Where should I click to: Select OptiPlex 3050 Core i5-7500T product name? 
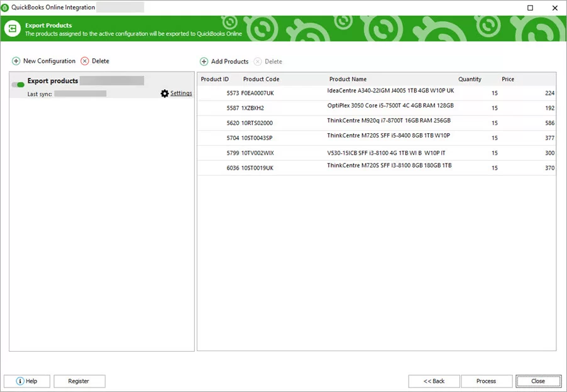(390, 106)
